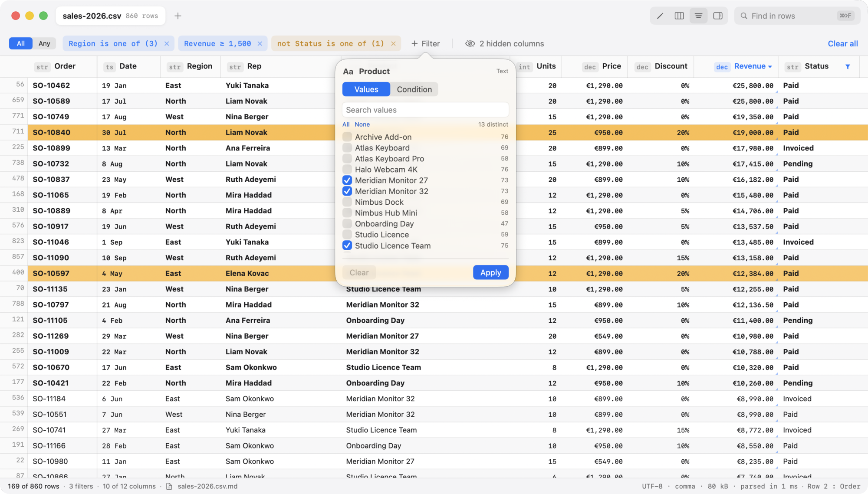Uncheck the Meridian Monitor 27 value

click(x=347, y=180)
